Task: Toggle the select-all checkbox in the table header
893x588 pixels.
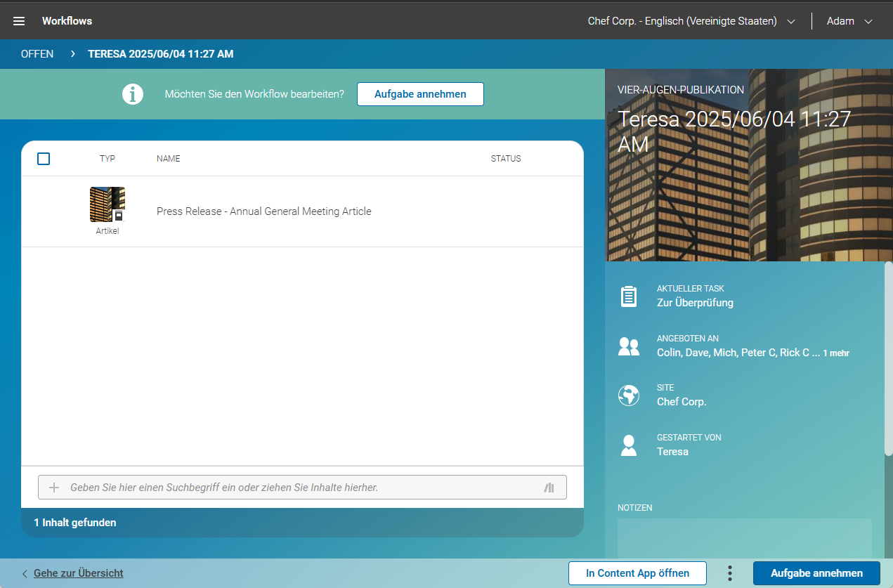Action: coord(43,159)
